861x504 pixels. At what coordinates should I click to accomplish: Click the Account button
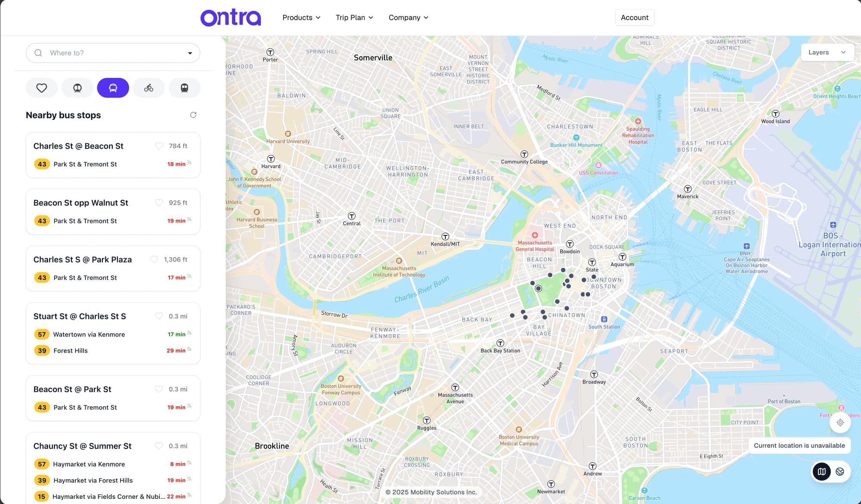635,18
